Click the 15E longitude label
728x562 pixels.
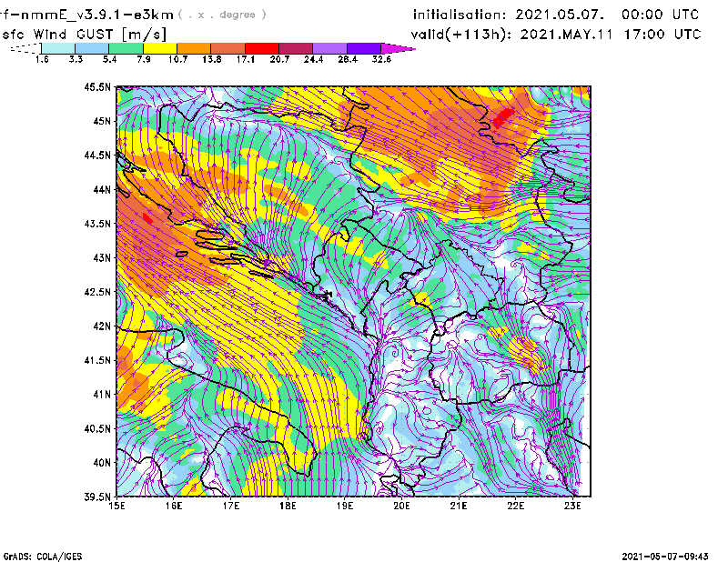click(x=116, y=506)
